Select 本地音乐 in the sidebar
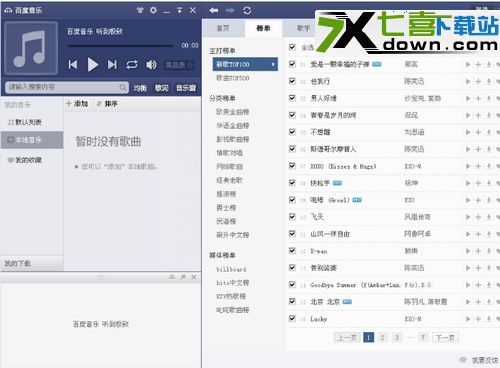This screenshot has height=368, width=500. [32, 140]
